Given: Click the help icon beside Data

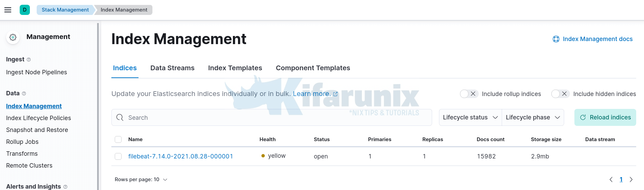Looking at the screenshot, I should [24, 94].
